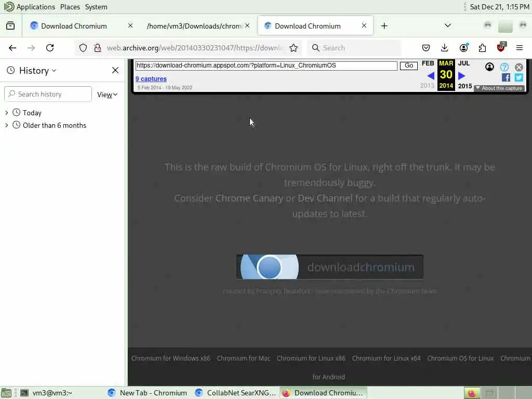This screenshot has width=532, height=399.
Task: Switch to the /home/vm3/Downloads tab
Action: 194,26
